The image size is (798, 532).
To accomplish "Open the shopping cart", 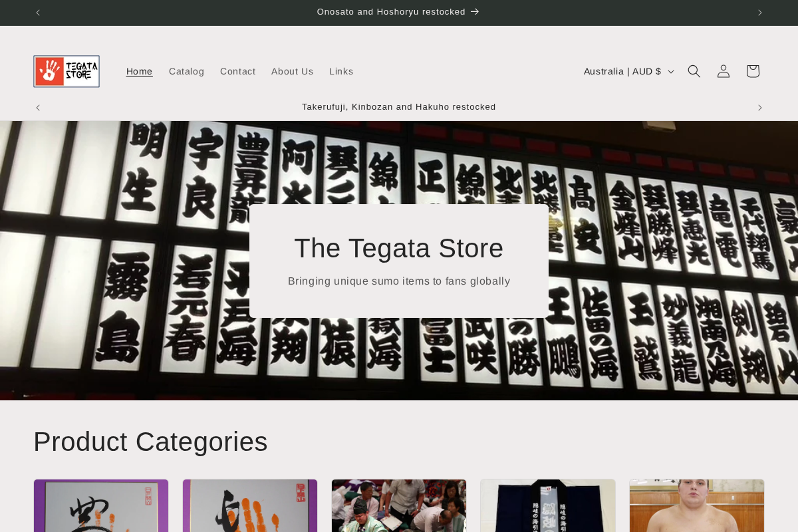I will (752, 70).
